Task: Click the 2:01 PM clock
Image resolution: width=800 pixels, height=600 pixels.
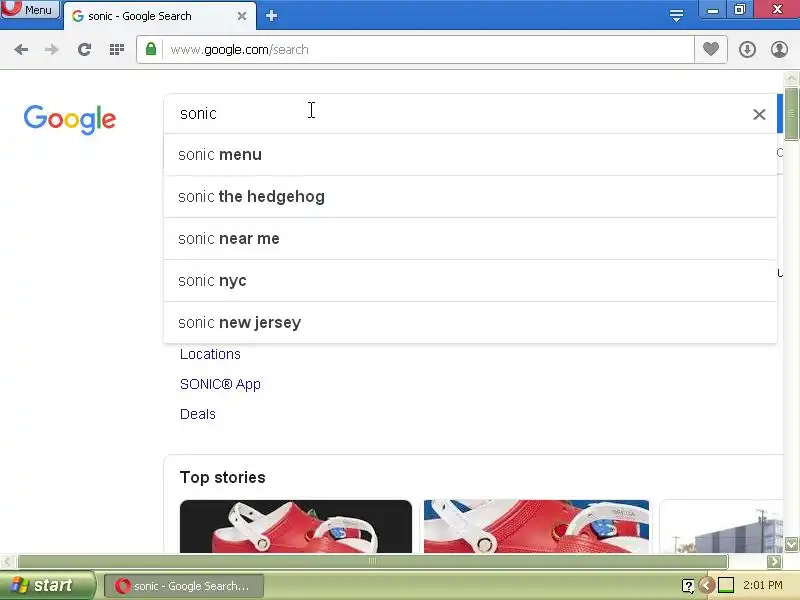Action: point(763,585)
